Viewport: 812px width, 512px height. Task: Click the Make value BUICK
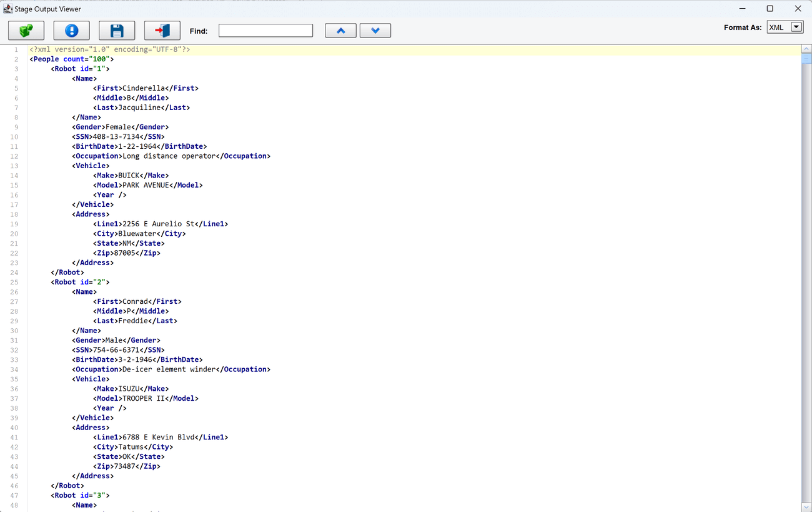click(x=129, y=176)
